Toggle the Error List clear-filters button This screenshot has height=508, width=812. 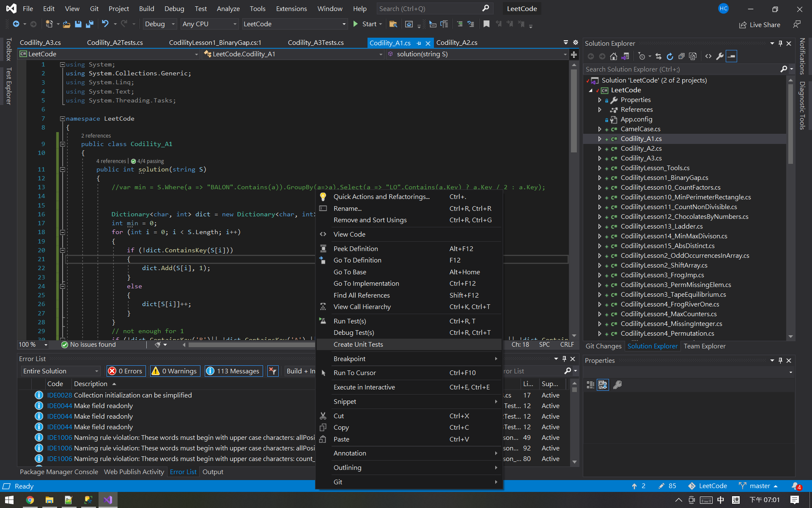273,371
